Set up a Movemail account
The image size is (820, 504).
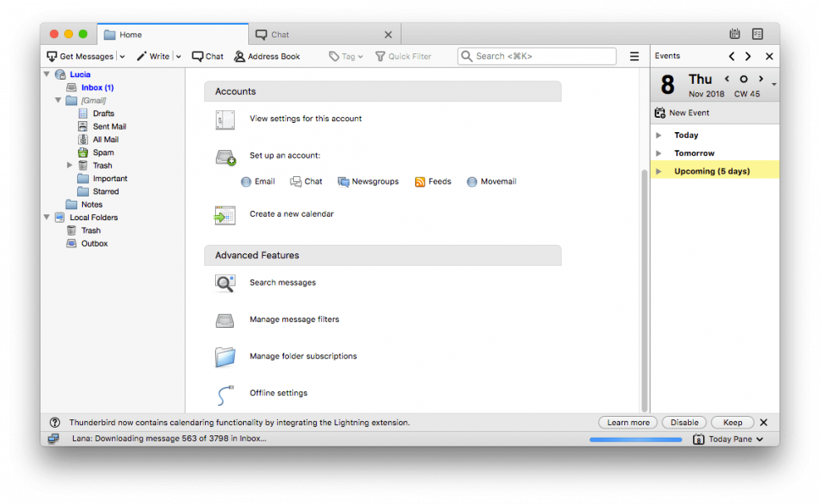491,180
